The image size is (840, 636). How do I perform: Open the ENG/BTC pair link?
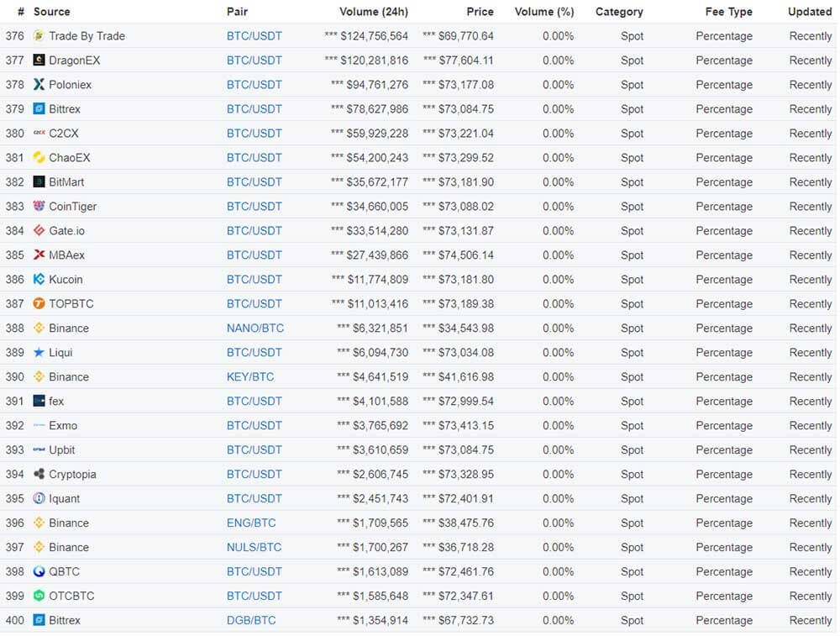click(x=250, y=523)
